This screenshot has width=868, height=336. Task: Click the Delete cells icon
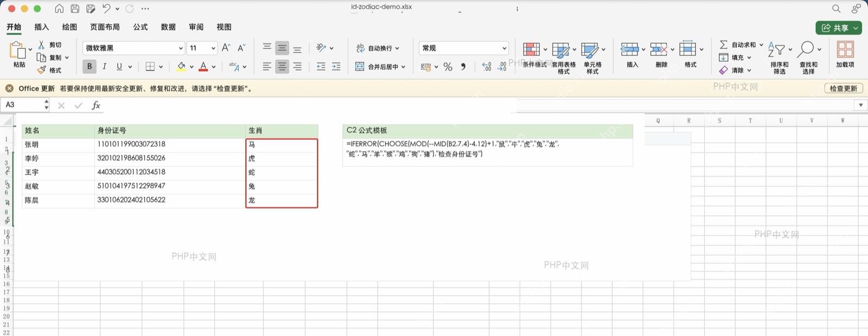pos(659,49)
